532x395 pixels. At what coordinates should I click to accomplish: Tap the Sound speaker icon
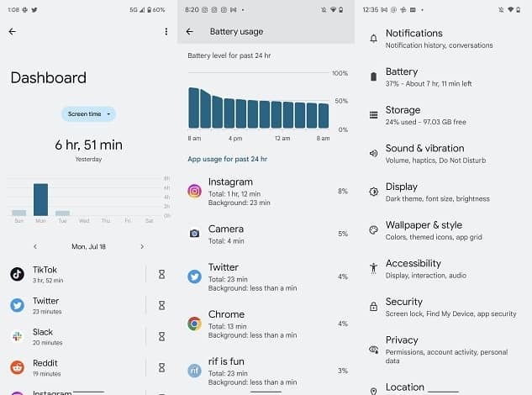point(373,154)
